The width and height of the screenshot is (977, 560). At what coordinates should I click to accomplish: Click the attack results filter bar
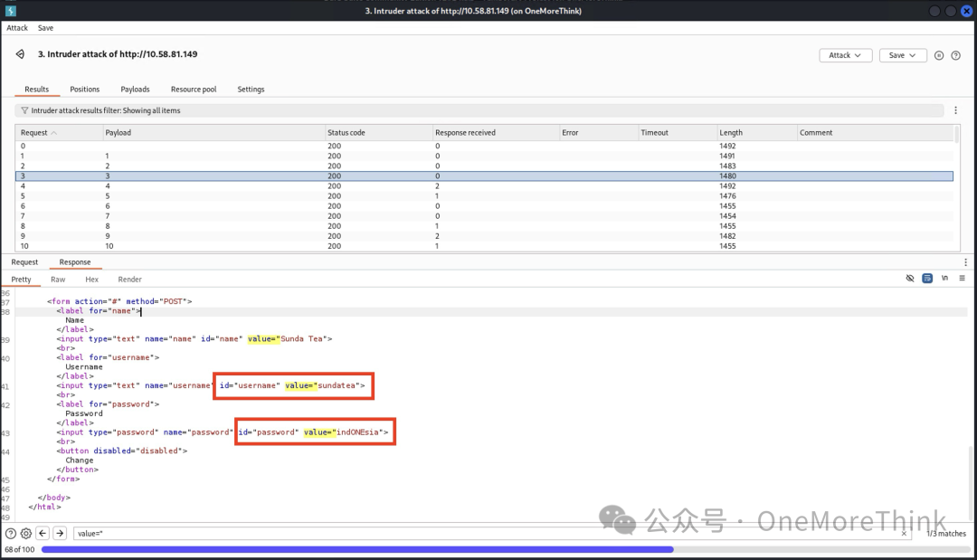tap(479, 110)
